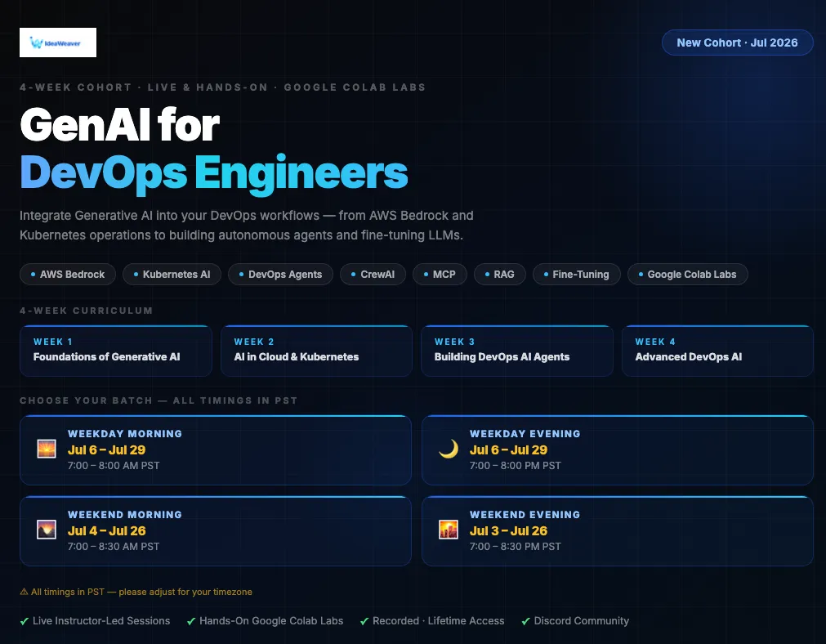Click the city dusk icon for Weekend Evening
Image resolution: width=826 pixels, height=644 pixels.
pyautogui.click(x=449, y=530)
